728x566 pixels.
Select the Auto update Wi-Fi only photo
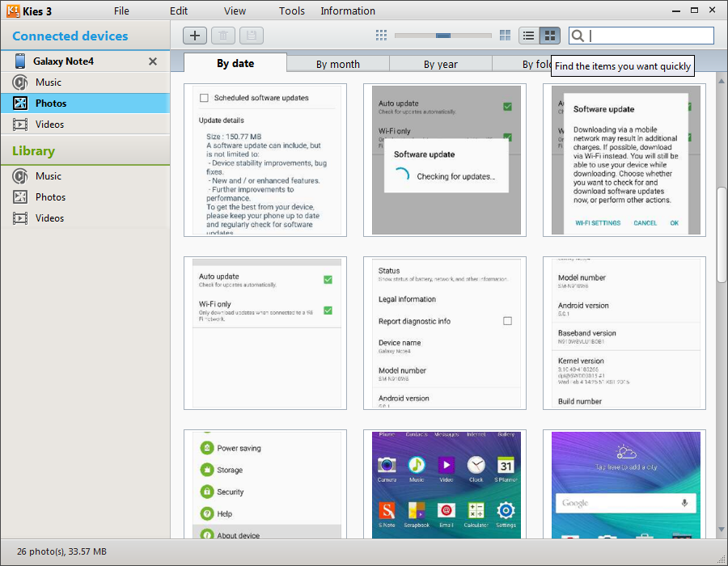(x=265, y=333)
